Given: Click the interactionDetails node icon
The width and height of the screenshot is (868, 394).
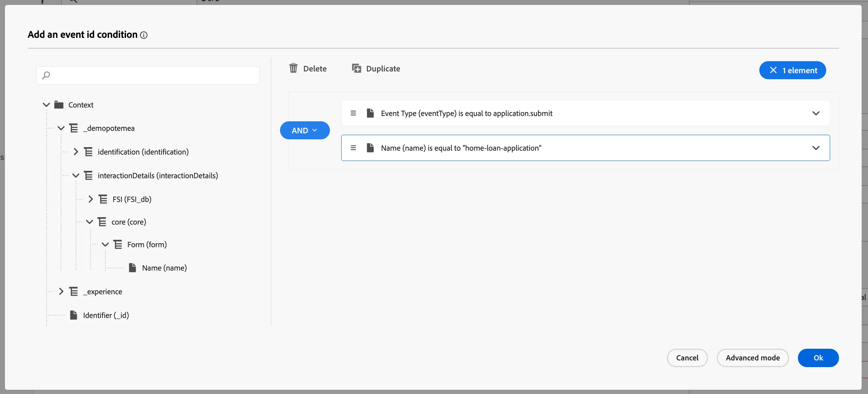Looking at the screenshot, I should pos(88,175).
